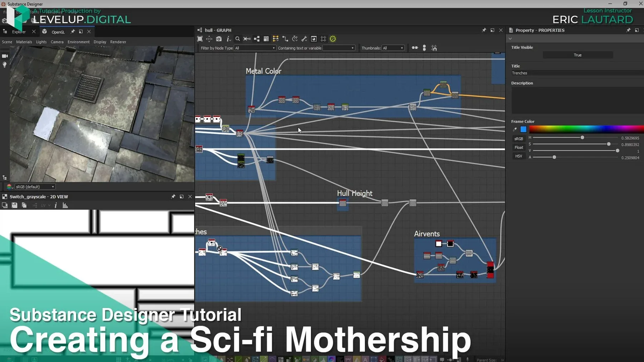The width and height of the screenshot is (644, 362).
Task: Click the color layers icon beside sRGB dropdown
Action: coord(9,187)
